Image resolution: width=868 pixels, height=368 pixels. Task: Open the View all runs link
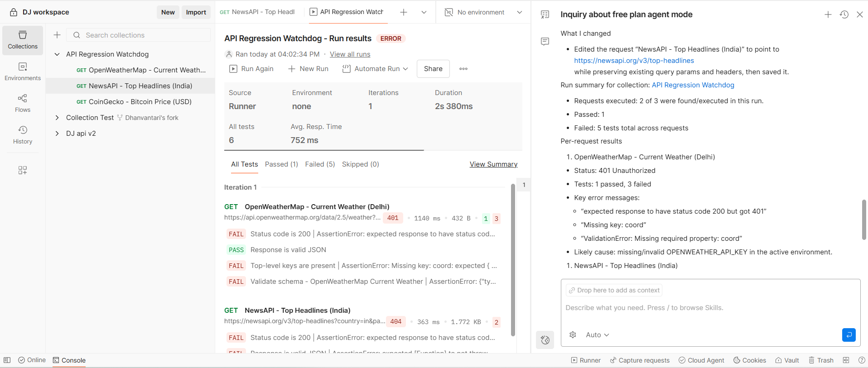(x=350, y=54)
